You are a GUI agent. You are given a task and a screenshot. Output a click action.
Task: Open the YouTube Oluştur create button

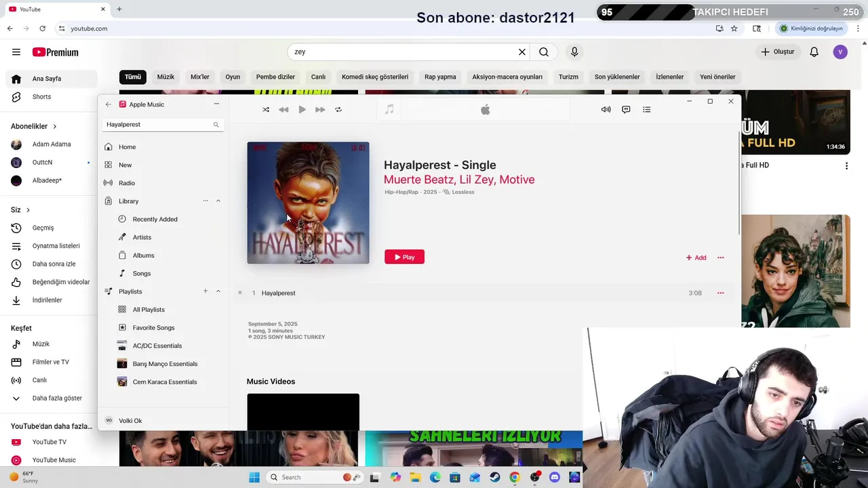(777, 52)
